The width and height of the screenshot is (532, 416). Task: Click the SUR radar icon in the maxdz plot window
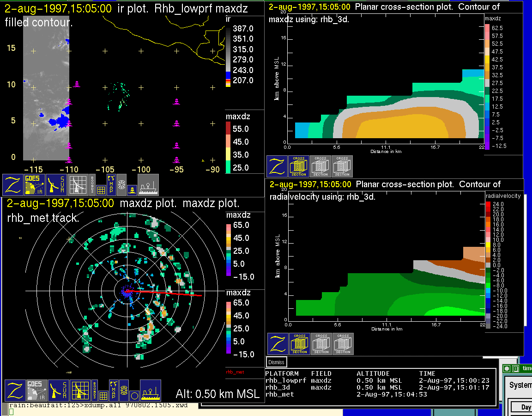coord(58,391)
